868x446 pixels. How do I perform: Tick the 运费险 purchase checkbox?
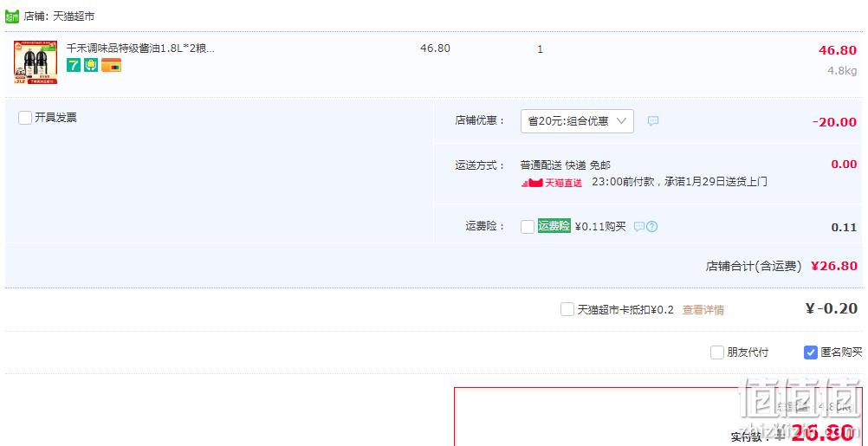coord(528,227)
